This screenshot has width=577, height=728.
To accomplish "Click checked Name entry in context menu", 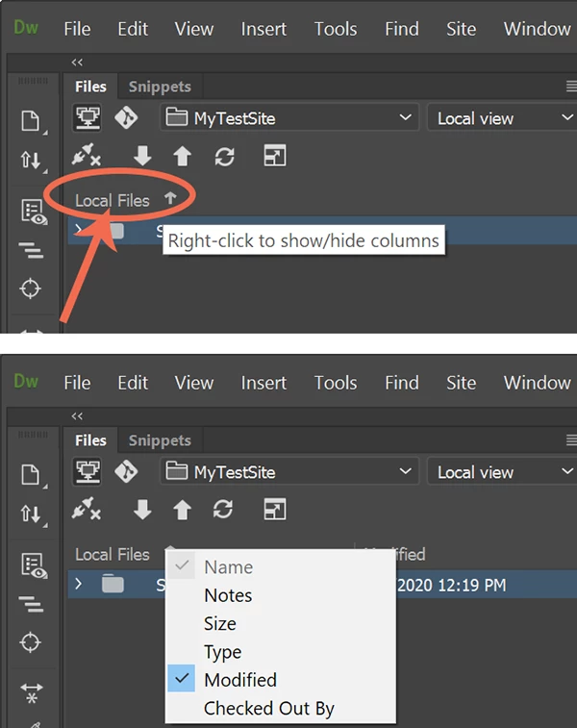I will click(x=281, y=566).
